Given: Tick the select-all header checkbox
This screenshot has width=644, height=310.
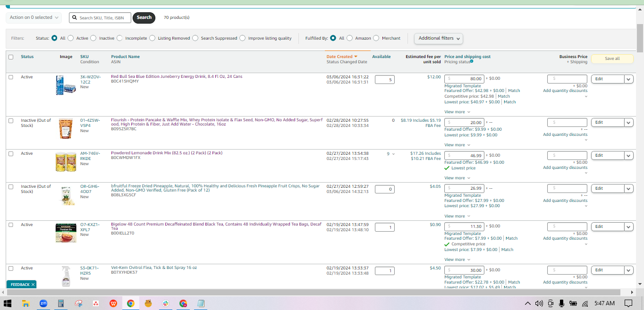Looking at the screenshot, I should pyautogui.click(x=11, y=57).
